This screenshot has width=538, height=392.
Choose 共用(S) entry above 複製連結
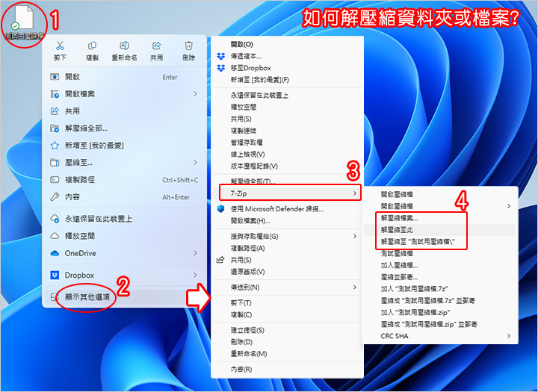point(241,119)
